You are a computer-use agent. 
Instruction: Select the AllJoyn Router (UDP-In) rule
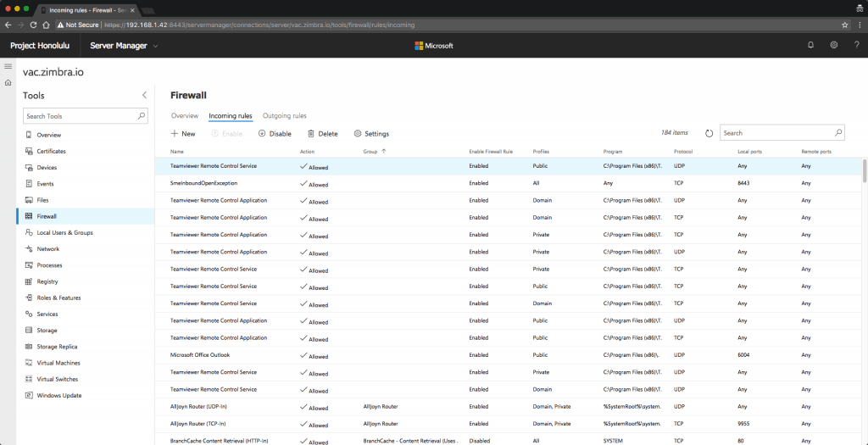point(509,406)
